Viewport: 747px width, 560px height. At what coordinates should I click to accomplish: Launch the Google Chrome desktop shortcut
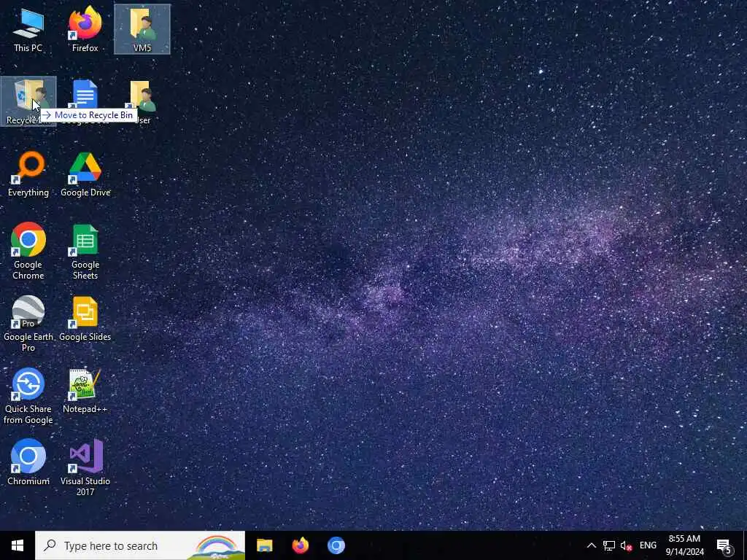[28, 251]
